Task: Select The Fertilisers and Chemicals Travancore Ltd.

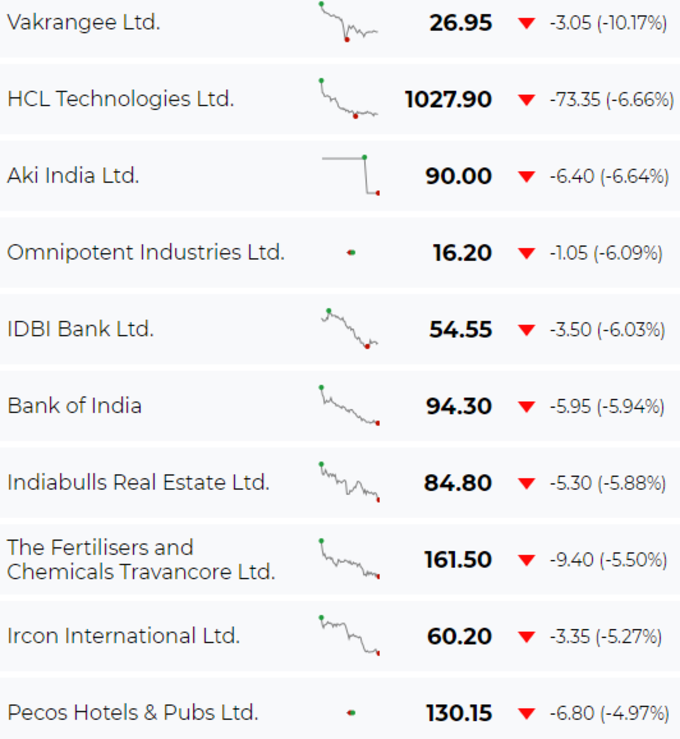Action: click(141, 559)
